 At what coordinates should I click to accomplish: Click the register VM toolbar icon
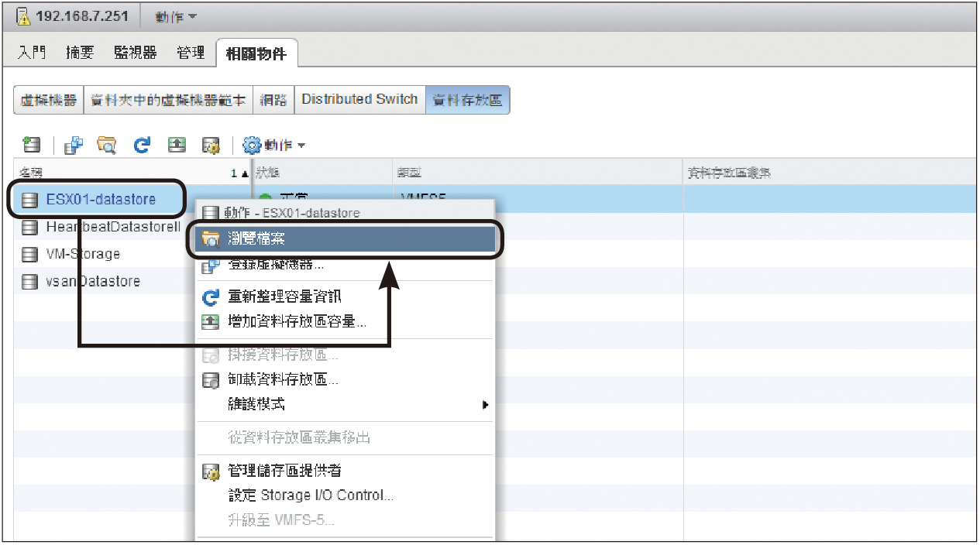click(74, 145)
